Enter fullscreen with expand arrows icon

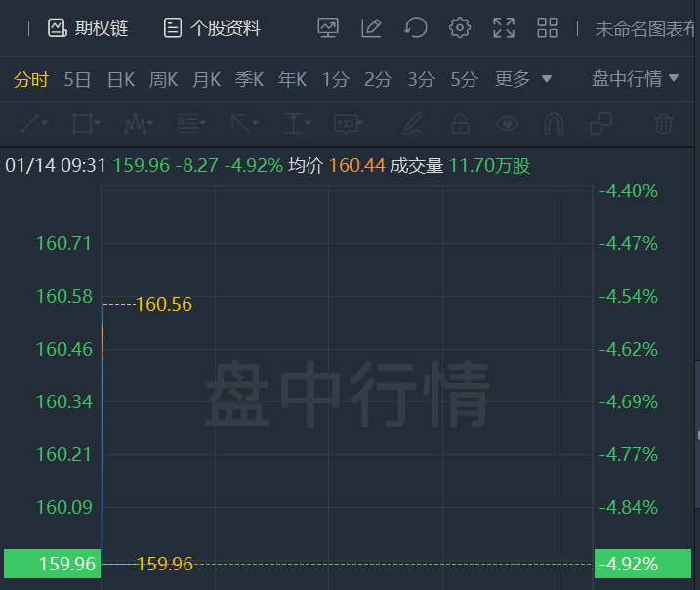(x=504, y=27)
